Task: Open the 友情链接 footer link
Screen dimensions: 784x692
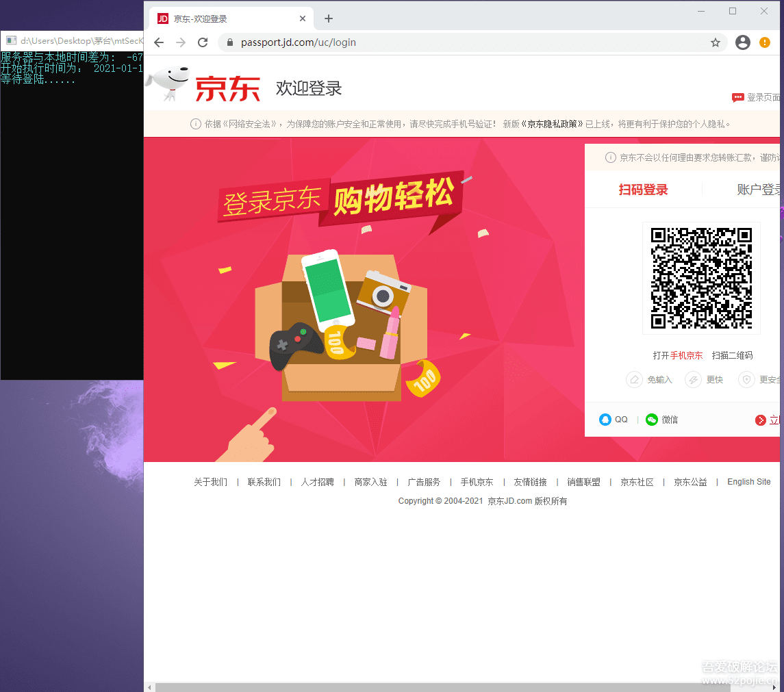Action: 531,482
